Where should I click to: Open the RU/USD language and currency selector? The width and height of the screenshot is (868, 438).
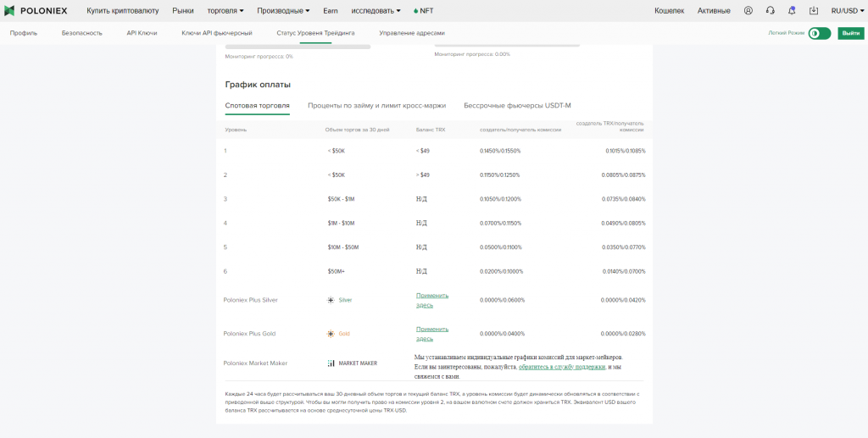click(x=847, y=11)
